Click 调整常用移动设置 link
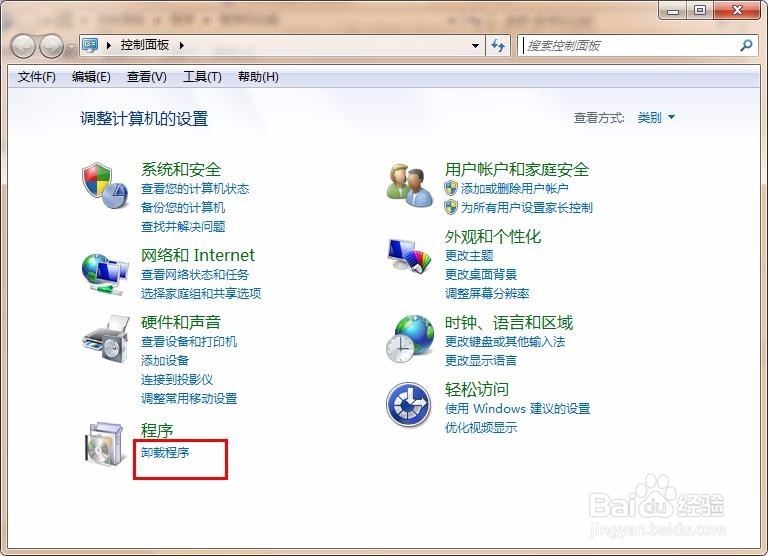 (x=189, y=399)
